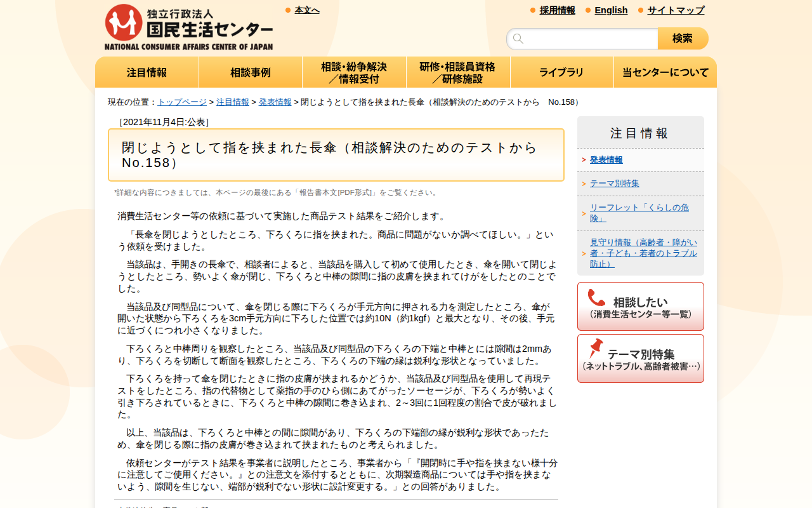Open 相談・紛争解決／情報受付 navigation tab

point(354,72)
